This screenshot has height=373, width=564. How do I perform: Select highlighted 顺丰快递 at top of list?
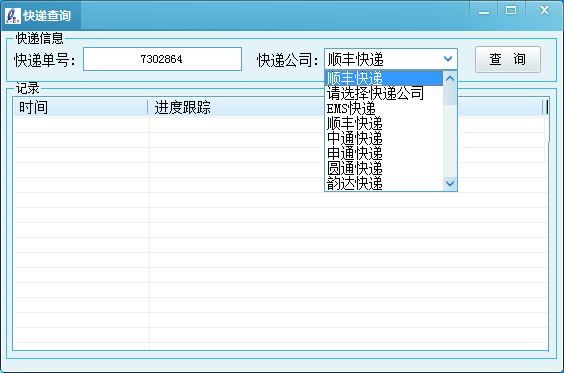click(x=384, y=78)
